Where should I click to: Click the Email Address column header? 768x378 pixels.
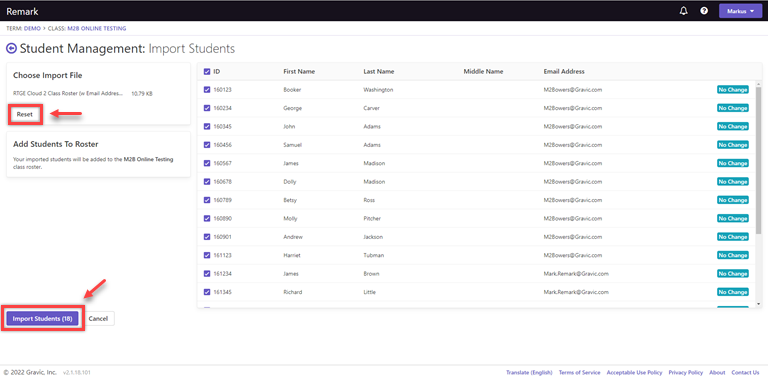click(x=564, y=71)
